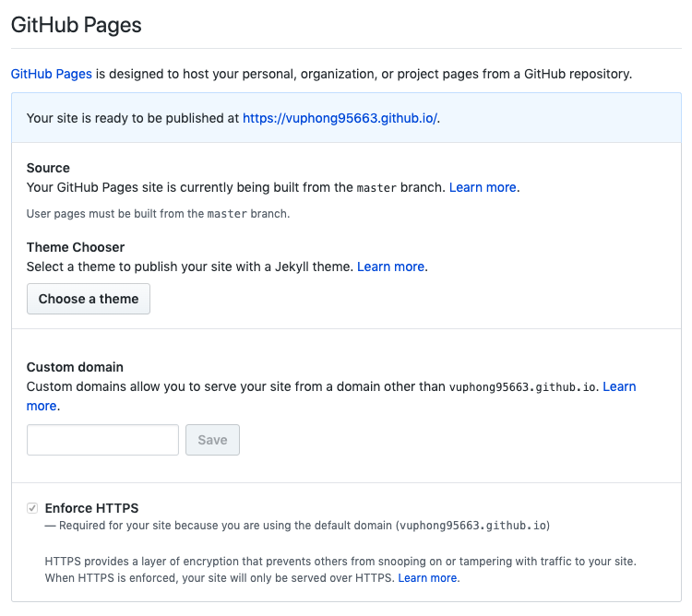Click the "Required for your site" HTTPS note
This screenshot has width=692, height=616.
[x=295, y=526]
